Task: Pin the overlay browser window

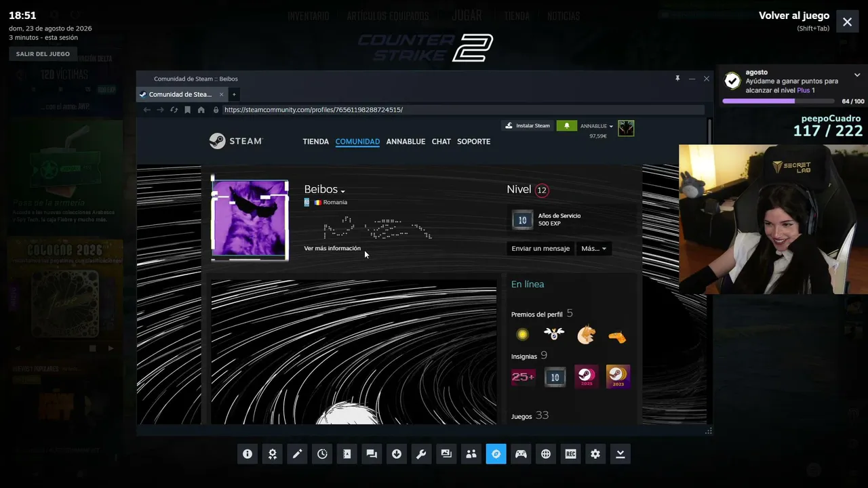Action: pos(677,79)
